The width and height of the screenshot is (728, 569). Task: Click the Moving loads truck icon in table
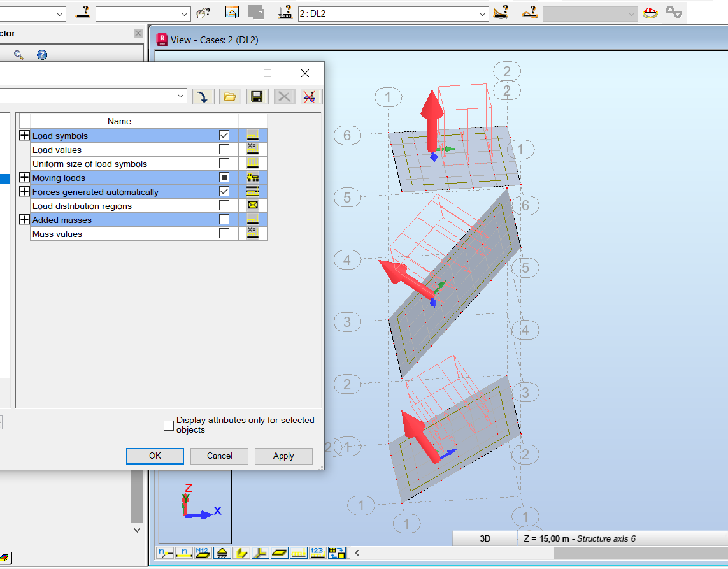[253, 177]
